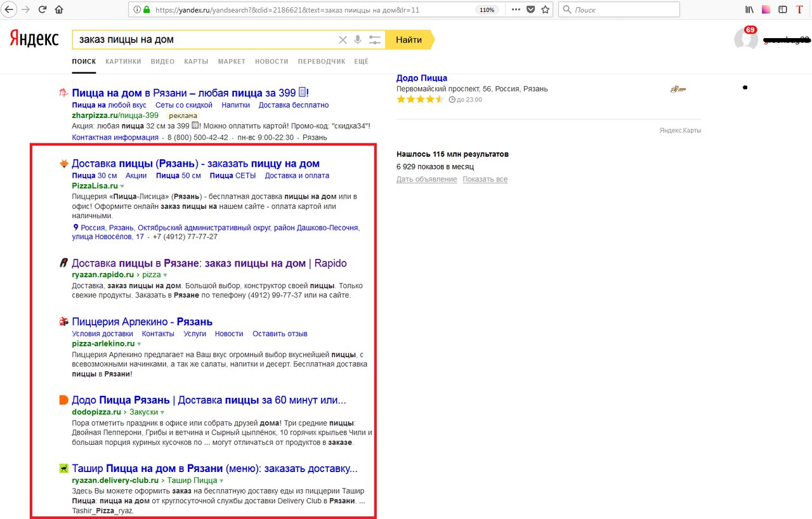Open 'Пицца на дом в Рязани' ad title
812x519 pixels.
coord(190,93)
